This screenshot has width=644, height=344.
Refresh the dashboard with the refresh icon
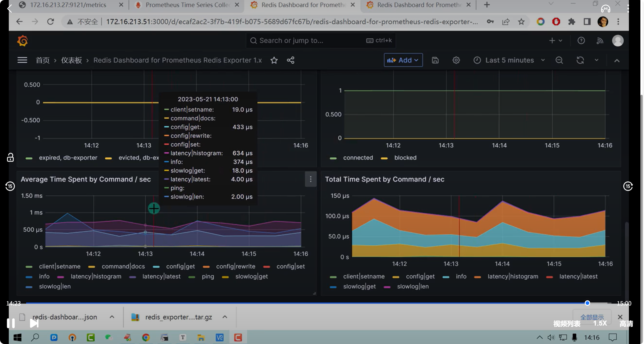pyautogui.click(x=580, y=60)
